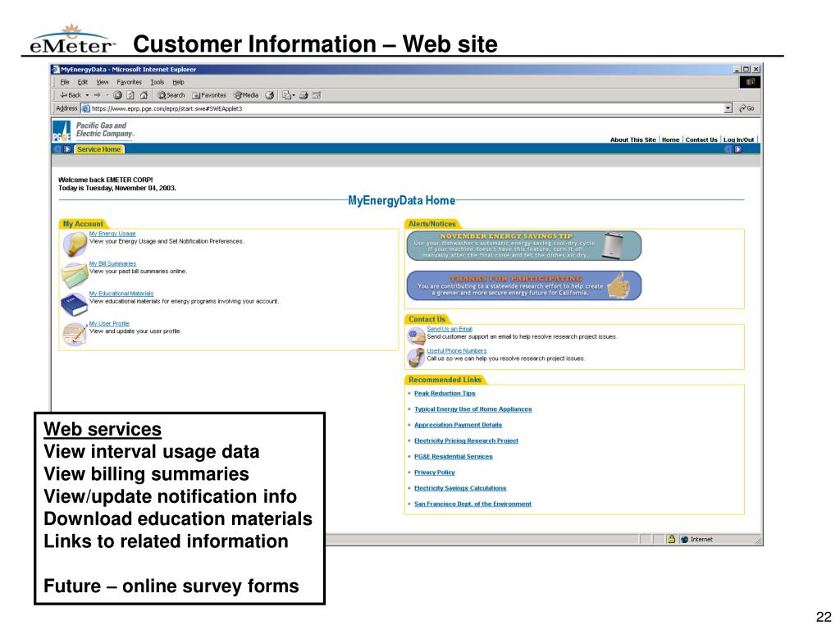The height and width of the screenshot is (630, 840).
Task: Open the Edit menu
Action: [x=83, y=82]
